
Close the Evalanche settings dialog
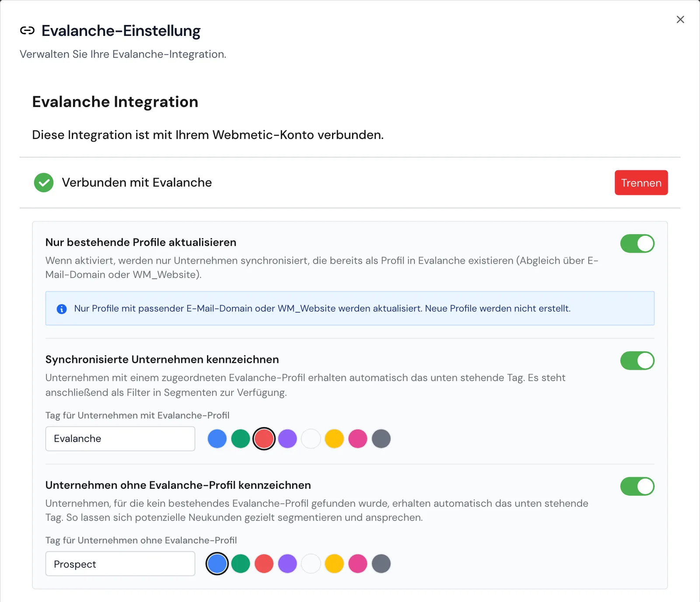point(680,19)
